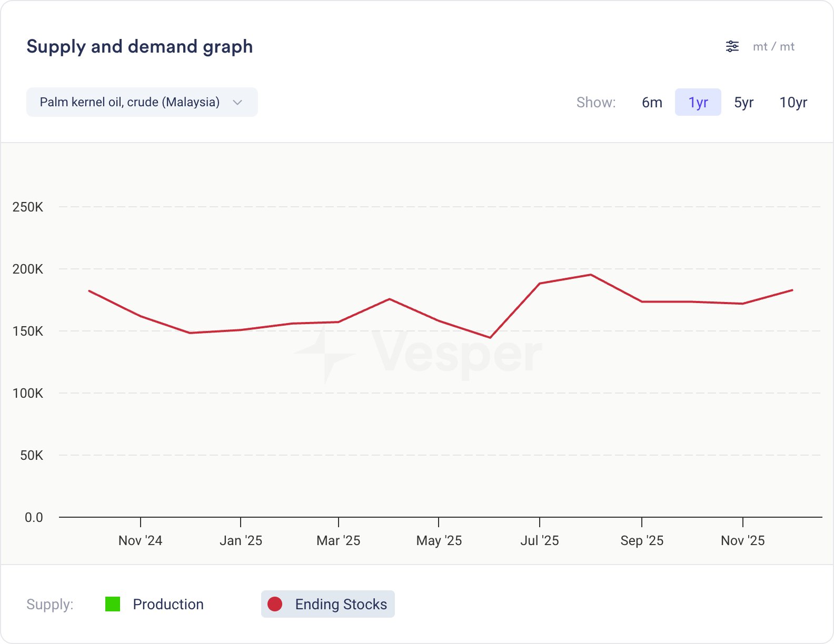
Task: Click the Supply and demand graph title
Action: [x=140, y=46]
